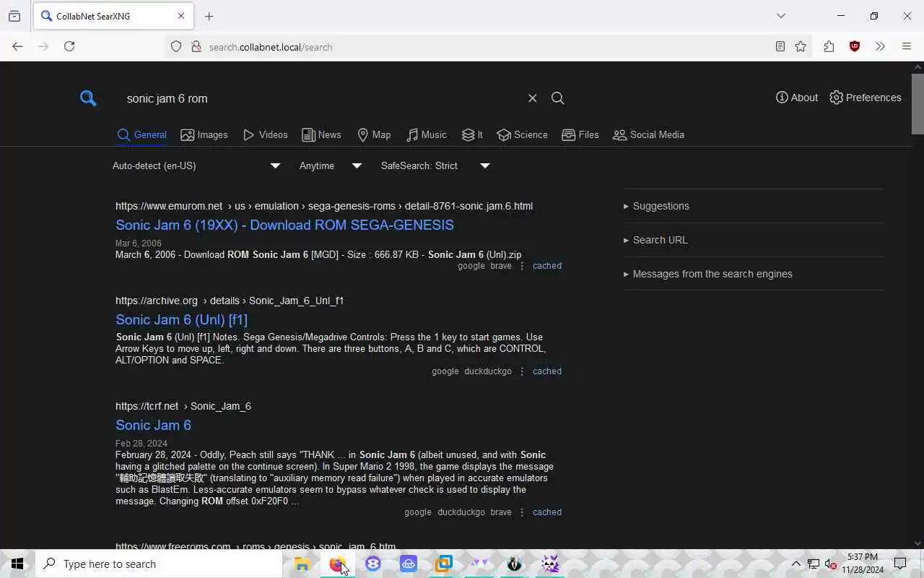Open recent browsing Firefox View icon
924x578 pixels.
click(14, 16)
